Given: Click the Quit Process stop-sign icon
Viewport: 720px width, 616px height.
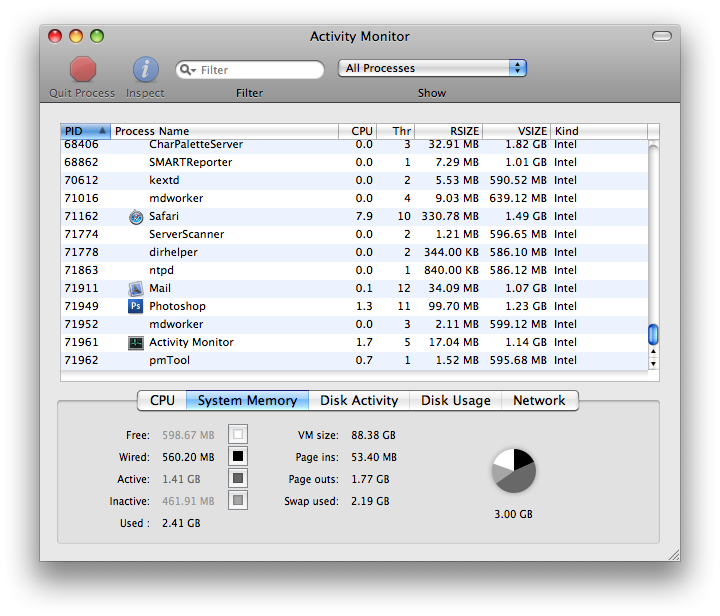Looking at the screenshot, I should [83, 69].
